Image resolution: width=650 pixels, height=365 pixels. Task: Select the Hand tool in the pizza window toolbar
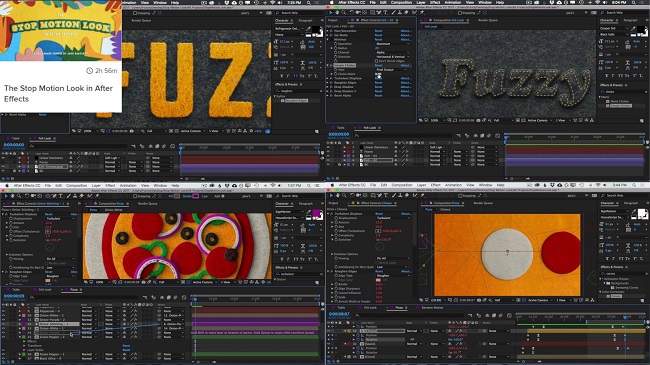point(13,196)
